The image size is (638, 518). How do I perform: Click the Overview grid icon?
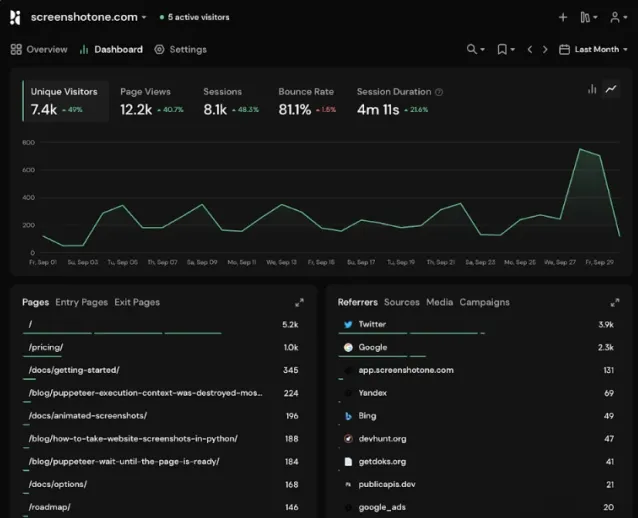click(x=16, y=50)
